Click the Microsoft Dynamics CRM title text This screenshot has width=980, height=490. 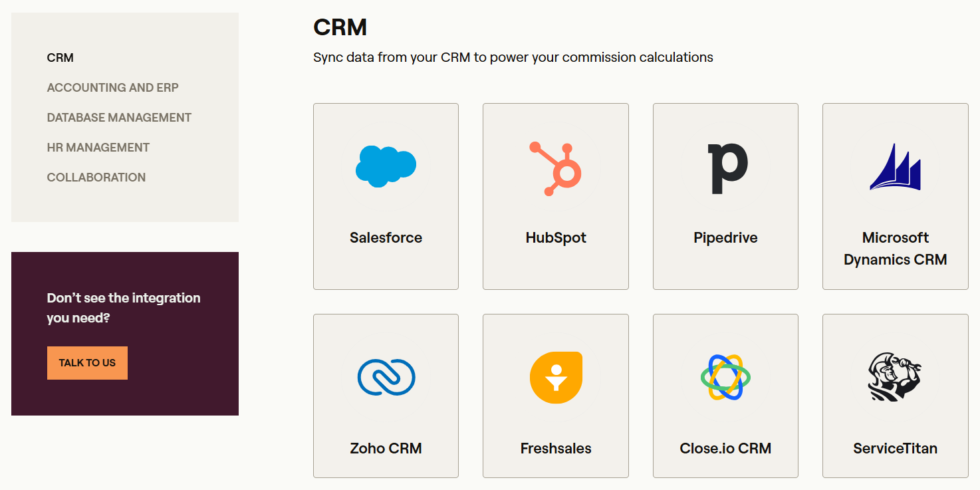click(x=896, y=249)
